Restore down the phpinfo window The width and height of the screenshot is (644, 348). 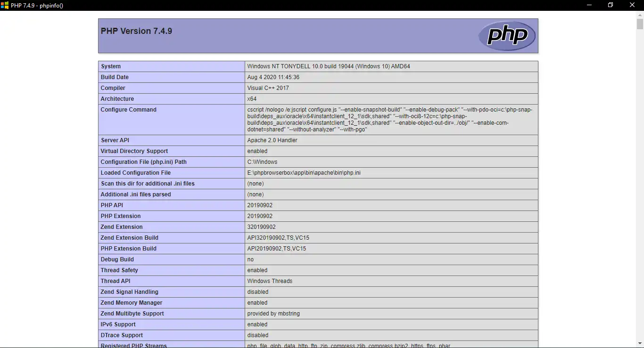[x=611, y=5]
